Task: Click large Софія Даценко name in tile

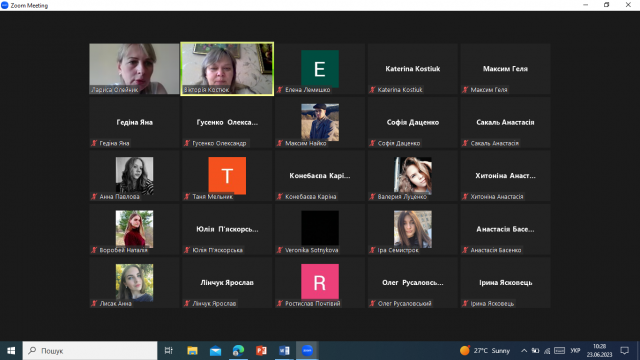Action: 413,122
